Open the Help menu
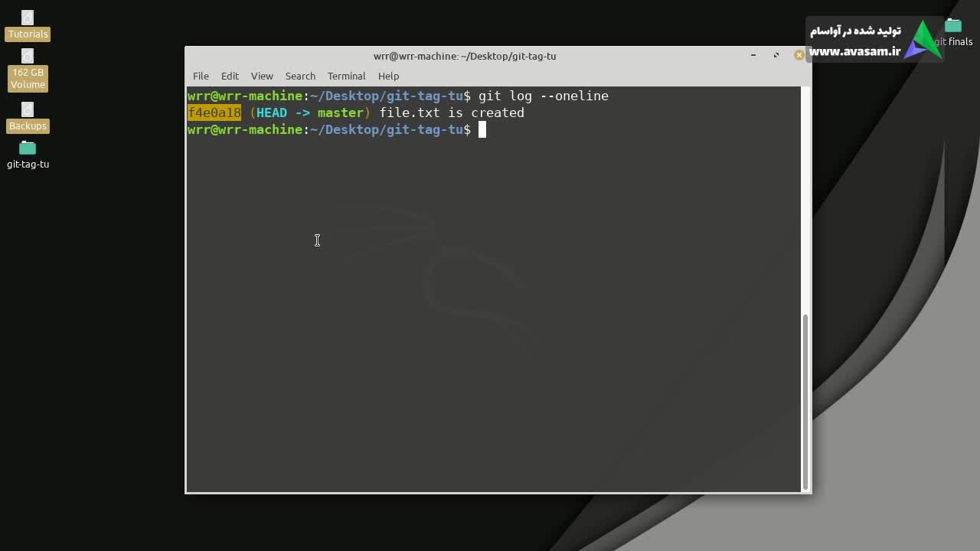The width and height of the screenshot is (980, 551). tap(388, 76)
